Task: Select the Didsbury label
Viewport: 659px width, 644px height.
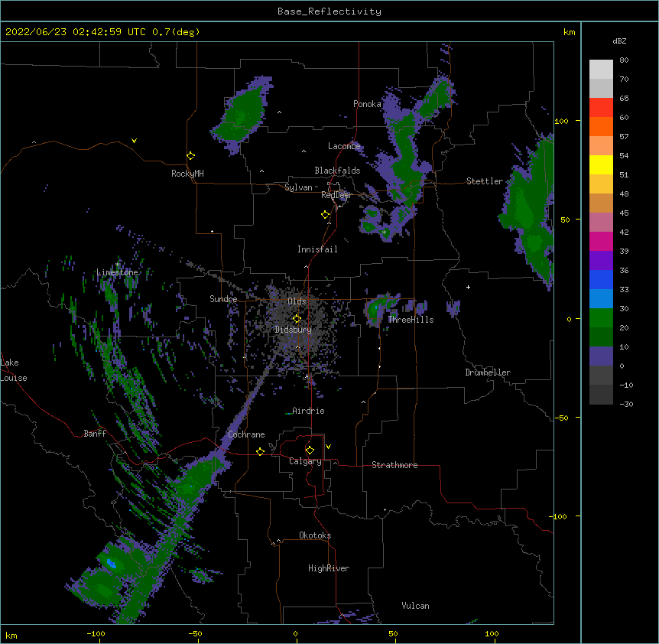Action: pos(293,330)
